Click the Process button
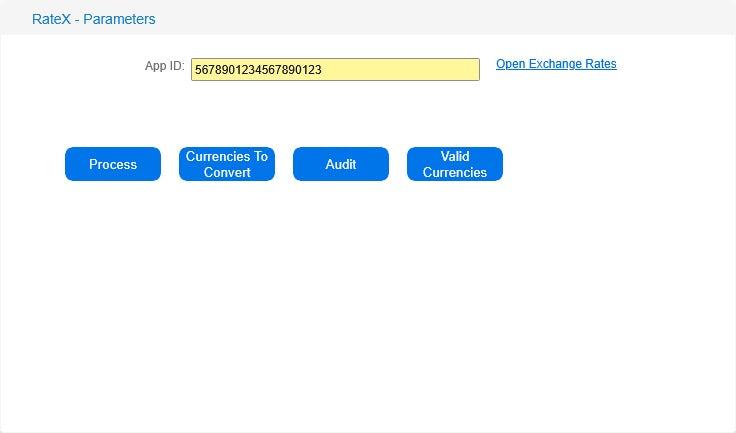This screenshot has height=433, width=736. coord(113,164)
